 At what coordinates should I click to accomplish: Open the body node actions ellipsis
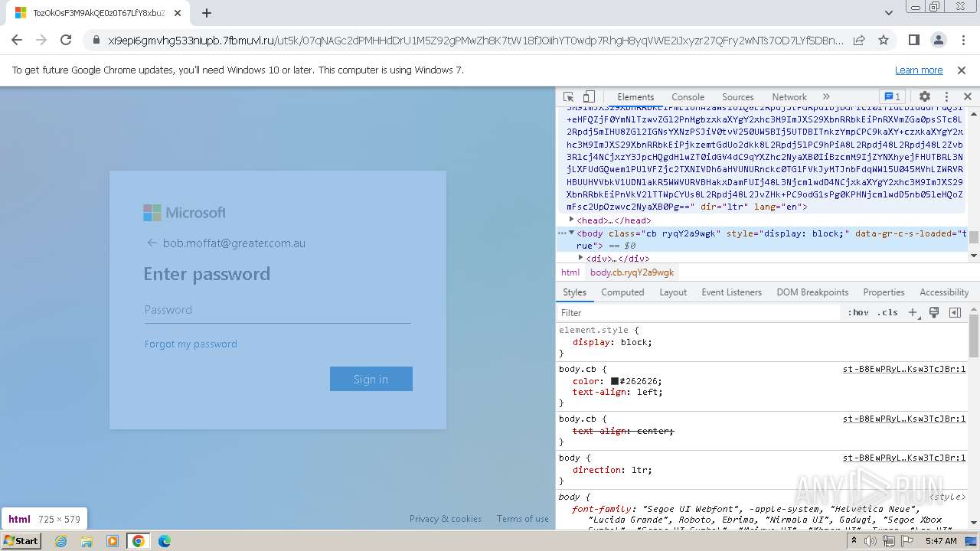click(562, 233)
